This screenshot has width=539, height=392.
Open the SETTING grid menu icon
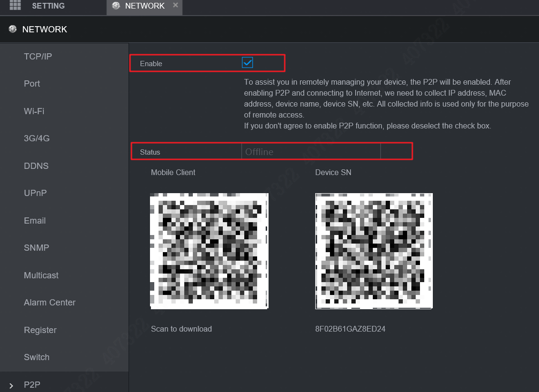[x=15, y=5]
